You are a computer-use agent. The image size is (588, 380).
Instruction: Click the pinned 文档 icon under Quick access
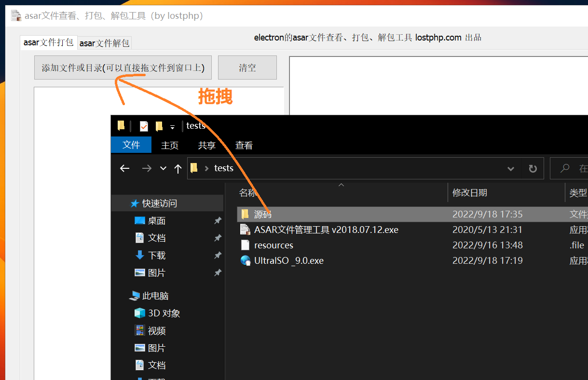coord(140,238)
